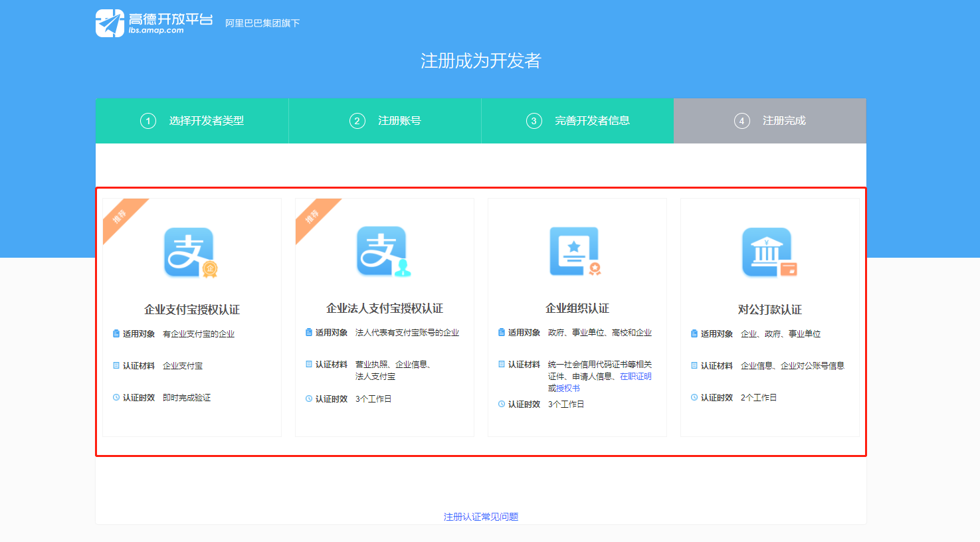Click 认证材料 icon in 企业支付宝授权认证 card

tap(116, 365)
